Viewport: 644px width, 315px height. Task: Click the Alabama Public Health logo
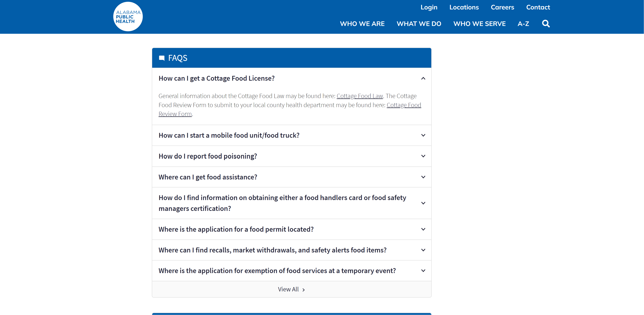(128, 17)
